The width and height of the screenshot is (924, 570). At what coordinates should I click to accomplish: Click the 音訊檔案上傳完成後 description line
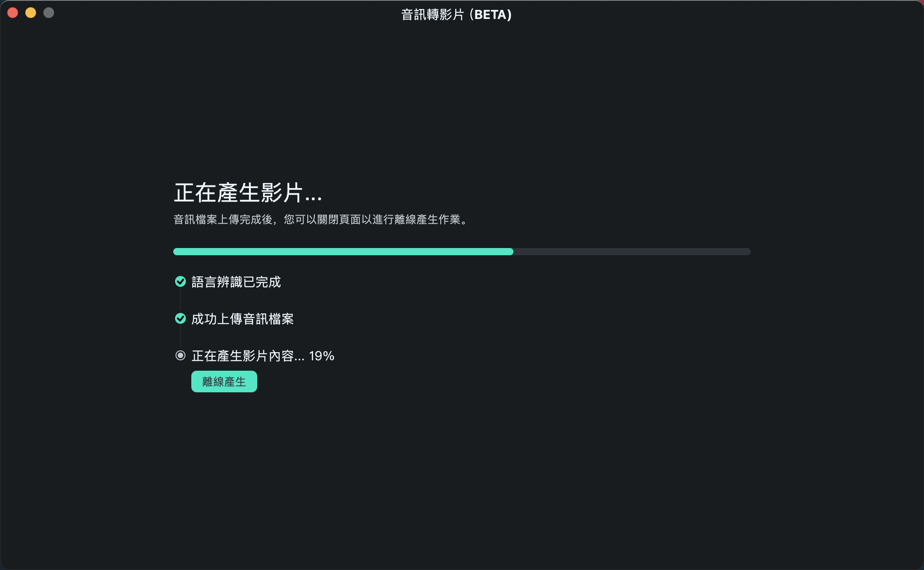[322, 220]
